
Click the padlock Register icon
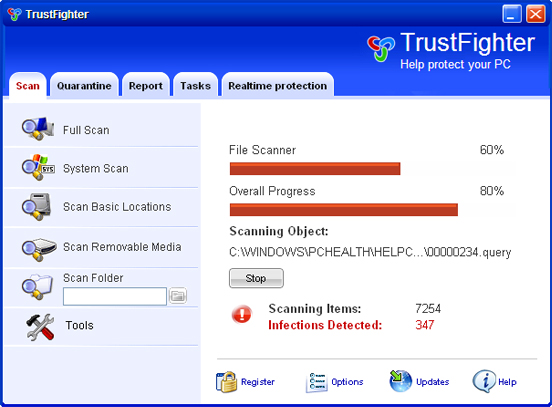coord(226,382)
